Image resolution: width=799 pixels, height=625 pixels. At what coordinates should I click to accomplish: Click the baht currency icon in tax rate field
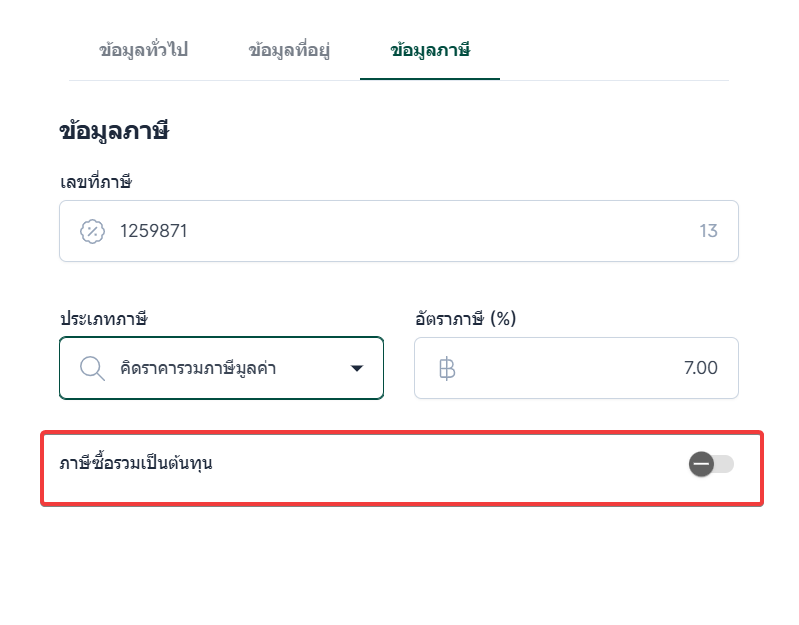(x=447, y=368)
